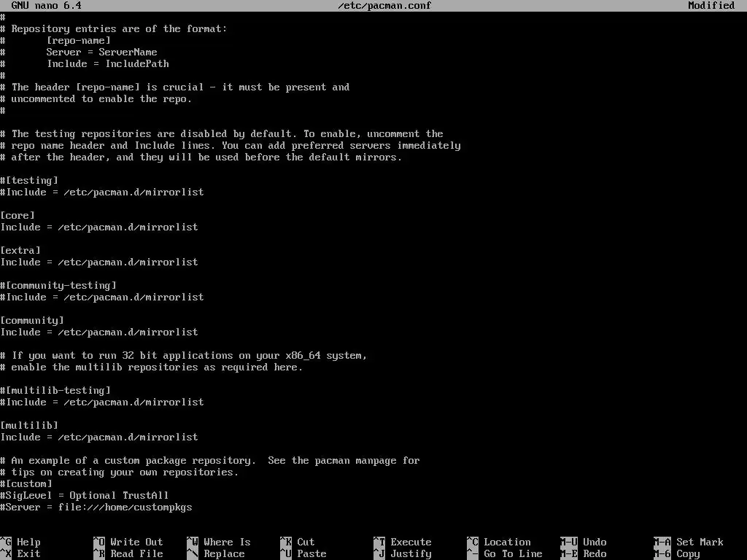
Task: Open the ^W Where Is search shortcut
Action: coord(219,542)
